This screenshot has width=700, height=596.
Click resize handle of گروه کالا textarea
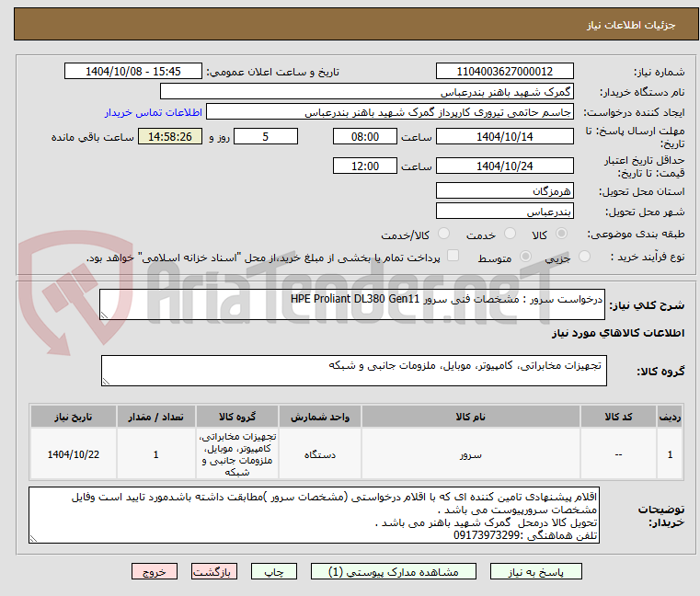point(107,382)
